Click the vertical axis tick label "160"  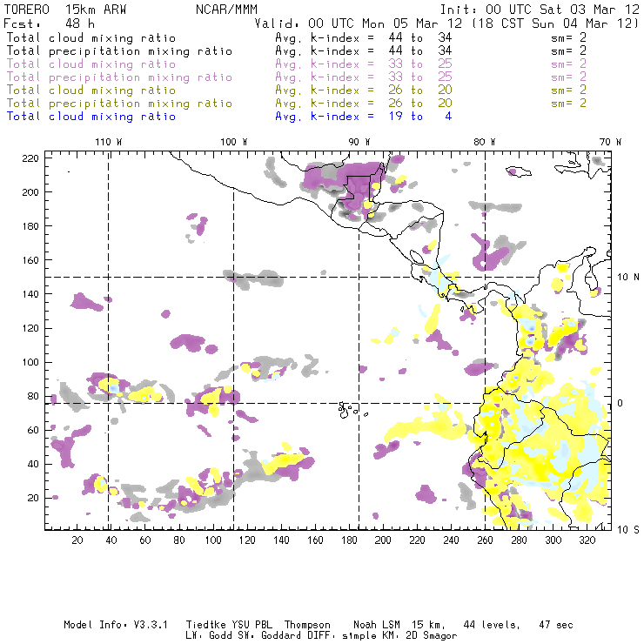click(x=30, y=260)
